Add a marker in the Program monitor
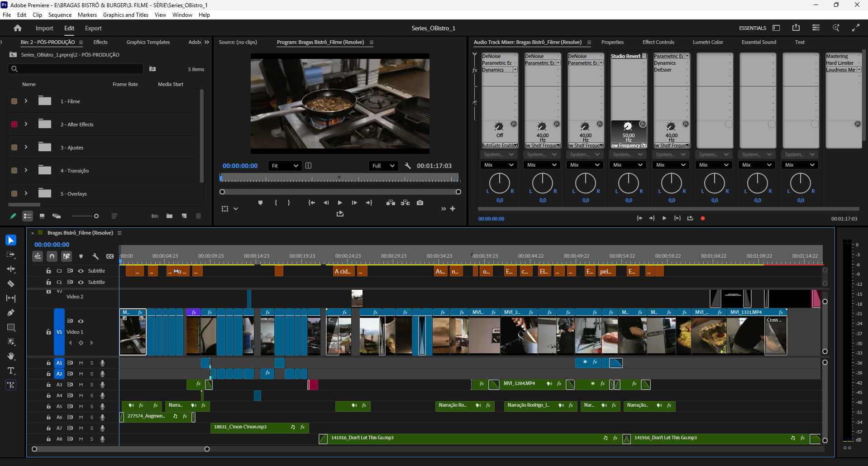Image resolution: width=868 pixels, height=466 pixels. coord(260,202)
